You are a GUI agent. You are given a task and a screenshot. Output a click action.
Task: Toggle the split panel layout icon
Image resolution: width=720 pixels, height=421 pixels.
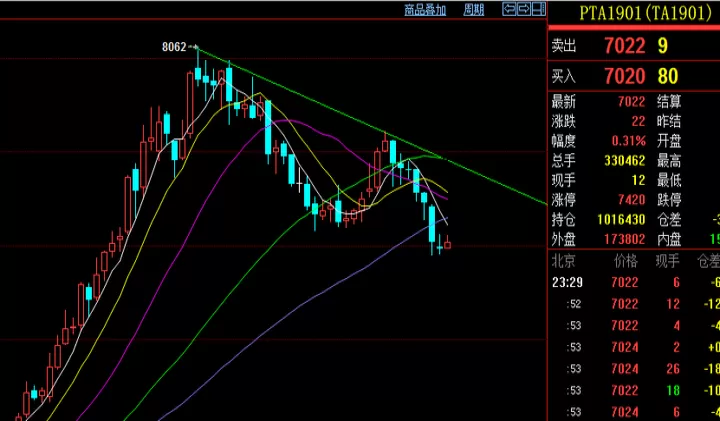pyautogui.click(x=539, y=9)
